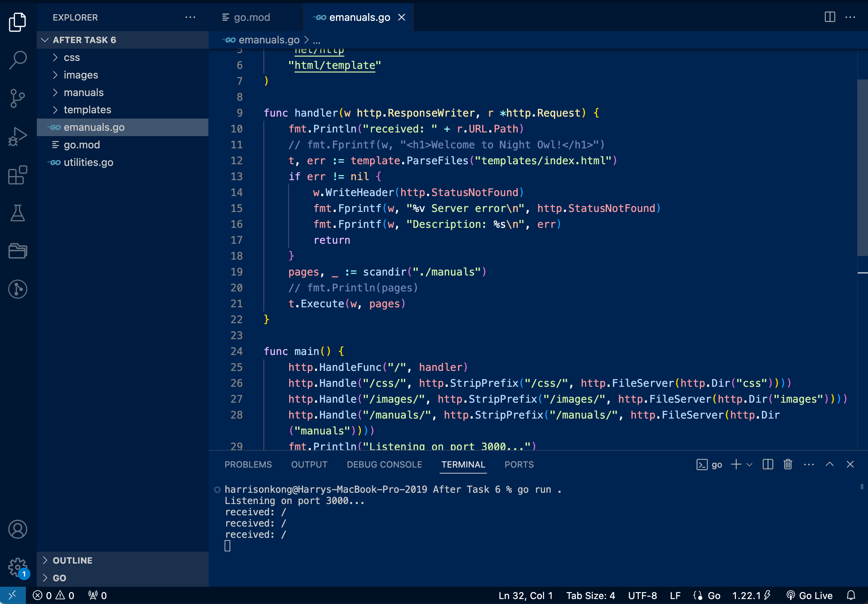The width and height of the screenshot is (868, 604).
Task: Switch to the PROBLEMS panel tab
Action: point(248,464)
